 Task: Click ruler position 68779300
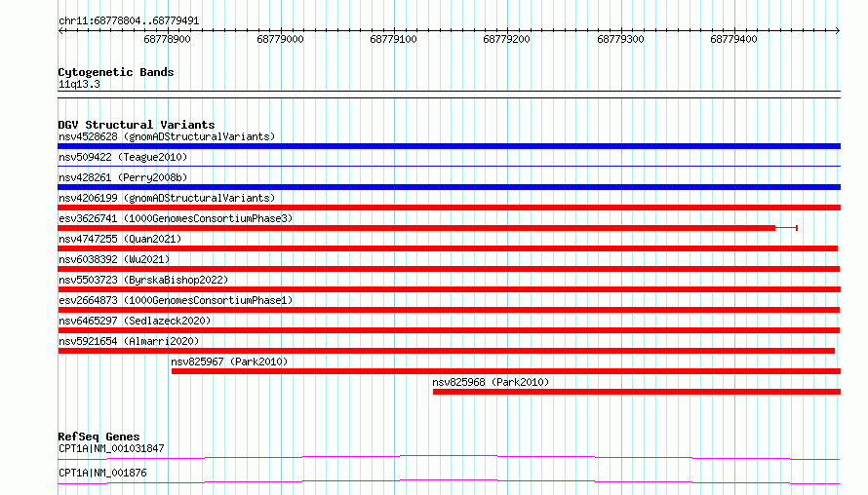coord(620,39)
